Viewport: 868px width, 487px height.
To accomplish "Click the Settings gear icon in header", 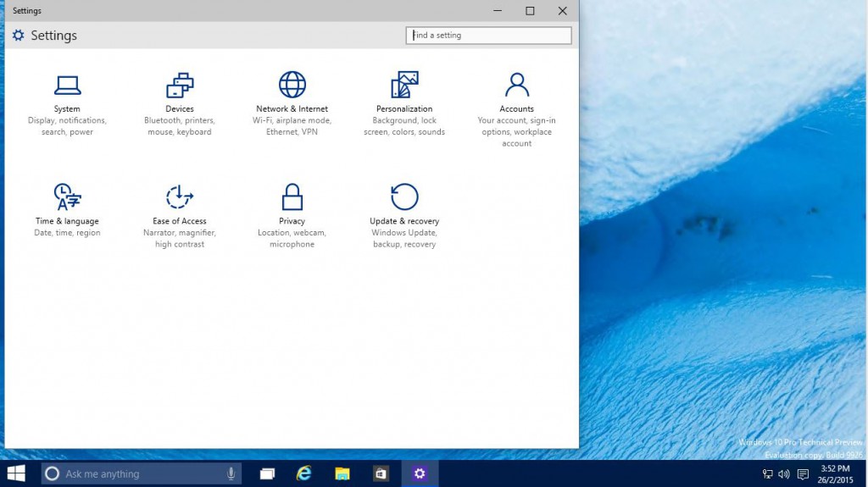I will [x=19, y=36].
